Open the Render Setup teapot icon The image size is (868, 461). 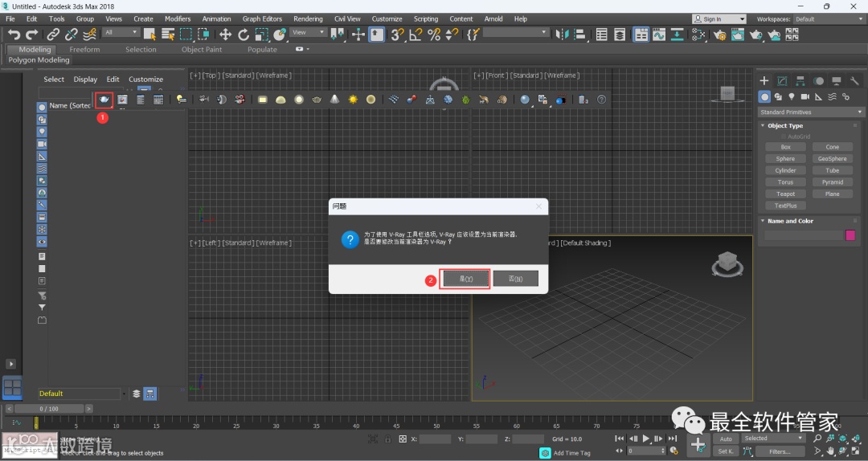pos(719,35)
